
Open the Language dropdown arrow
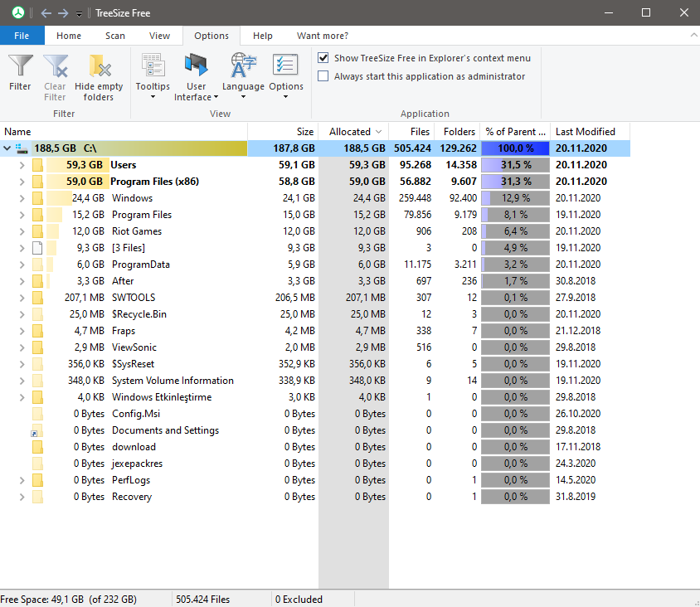(x=243, y=97)
